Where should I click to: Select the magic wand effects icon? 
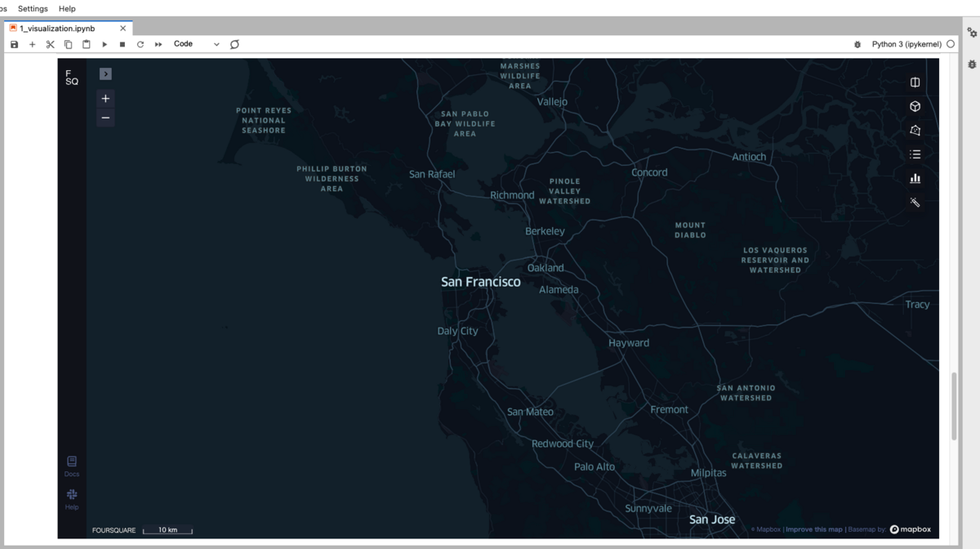pos(914,202)
